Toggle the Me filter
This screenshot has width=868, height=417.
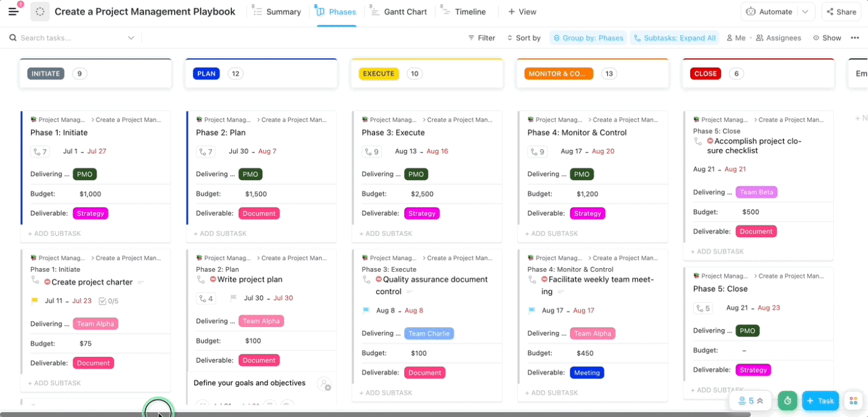736,38
